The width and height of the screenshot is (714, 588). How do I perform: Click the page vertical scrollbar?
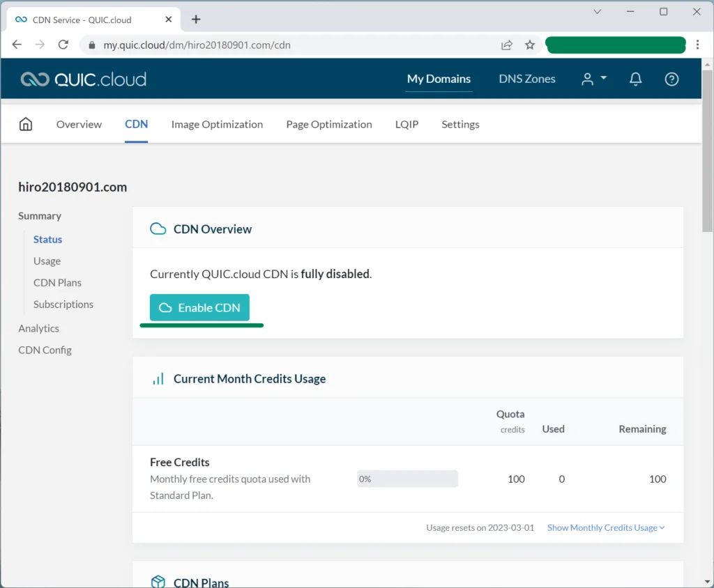coord(707,150)
